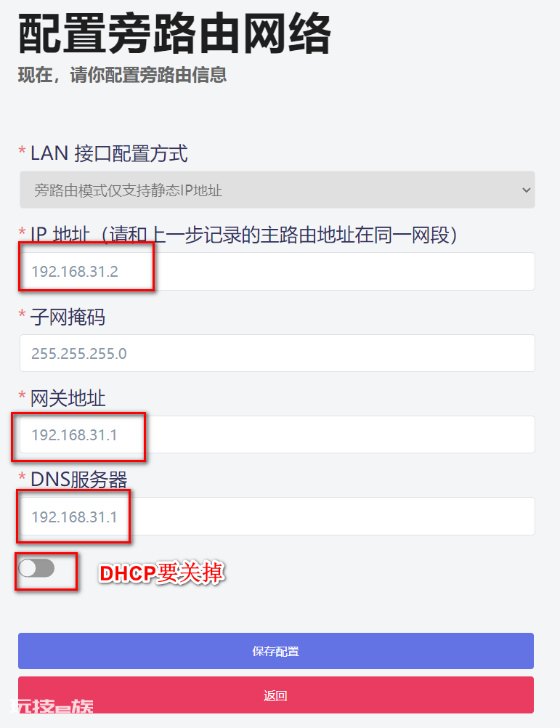The width and height of the screenshot is (560, 728).
Task: Click the DNS服务器 label
Action: (79, 480)
